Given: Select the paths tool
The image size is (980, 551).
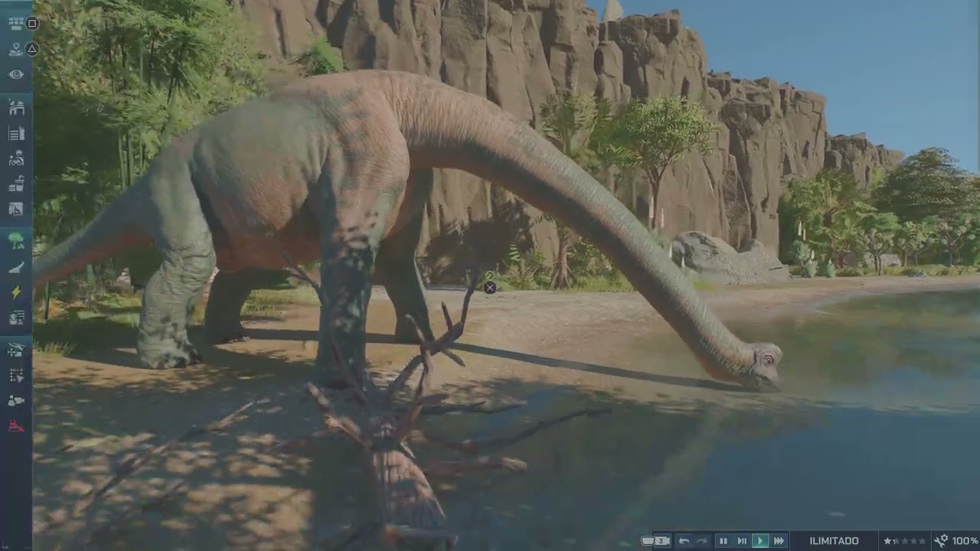Looking at the screenshot, I should pyautogui.click(x=16, y=267).
